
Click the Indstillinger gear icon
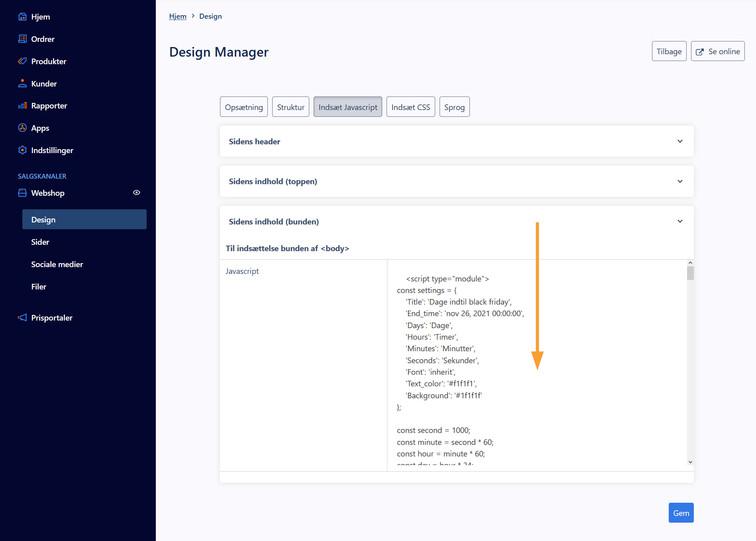tap(22, 150)
